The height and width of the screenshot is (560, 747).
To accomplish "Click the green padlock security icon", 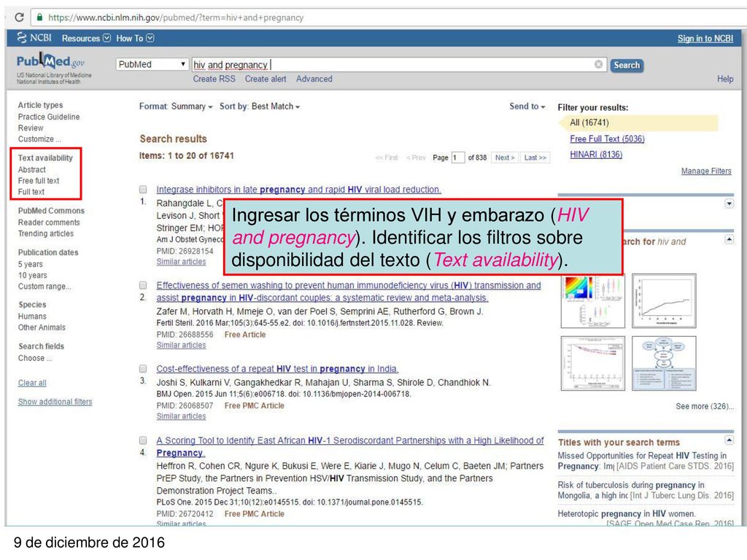I will click(39, 17).
